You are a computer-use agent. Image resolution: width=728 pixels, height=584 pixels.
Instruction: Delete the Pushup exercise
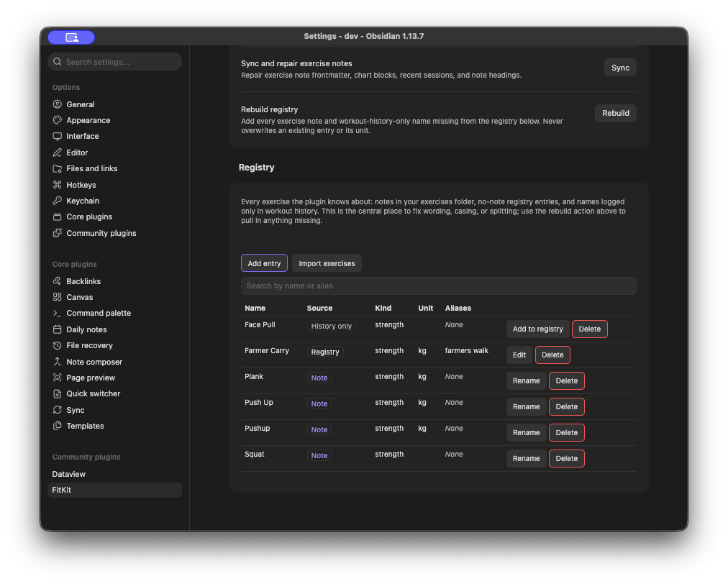pyautogui.click(x=566, y=433)
